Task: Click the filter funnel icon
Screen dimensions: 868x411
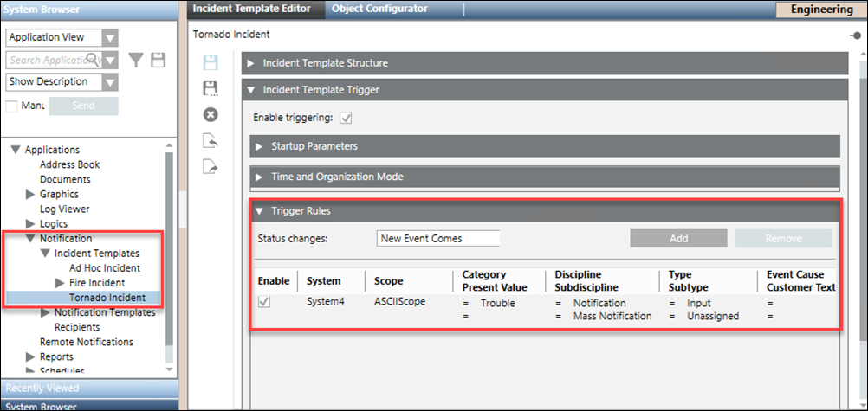Action: coord(136,60)
